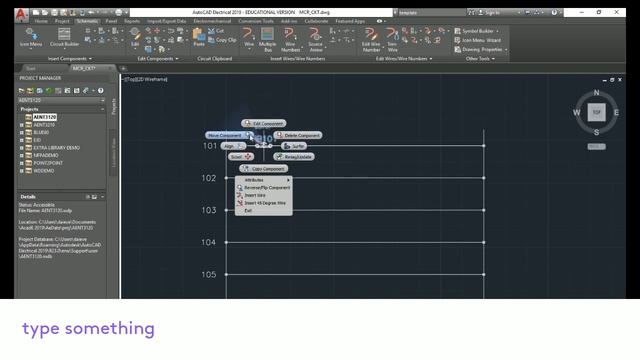
Task: Select Insert Wire in context menu
Action: [264, 196]
